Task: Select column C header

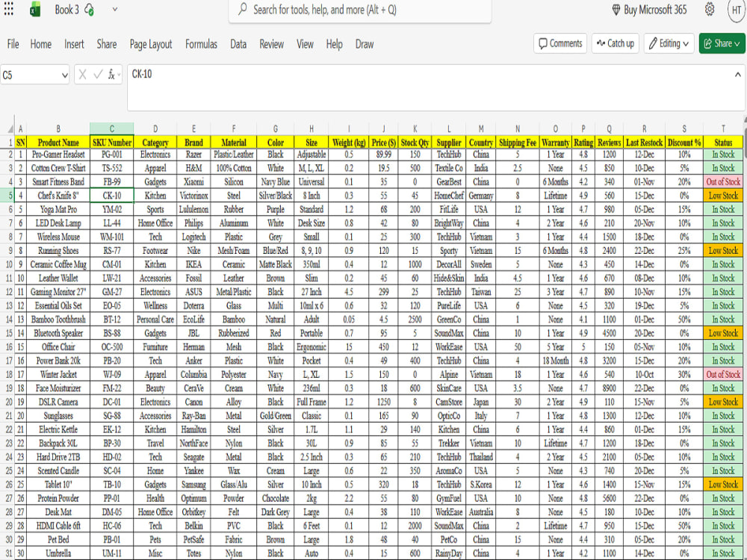Action: click(111, 128)
